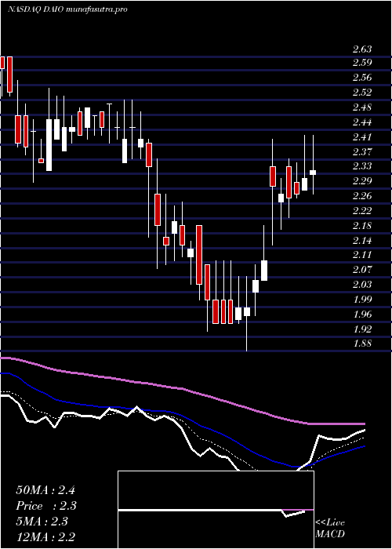
Task: Click the NASDAQ DAIO munafasutra.pro title text
Action: pos(67,9)
